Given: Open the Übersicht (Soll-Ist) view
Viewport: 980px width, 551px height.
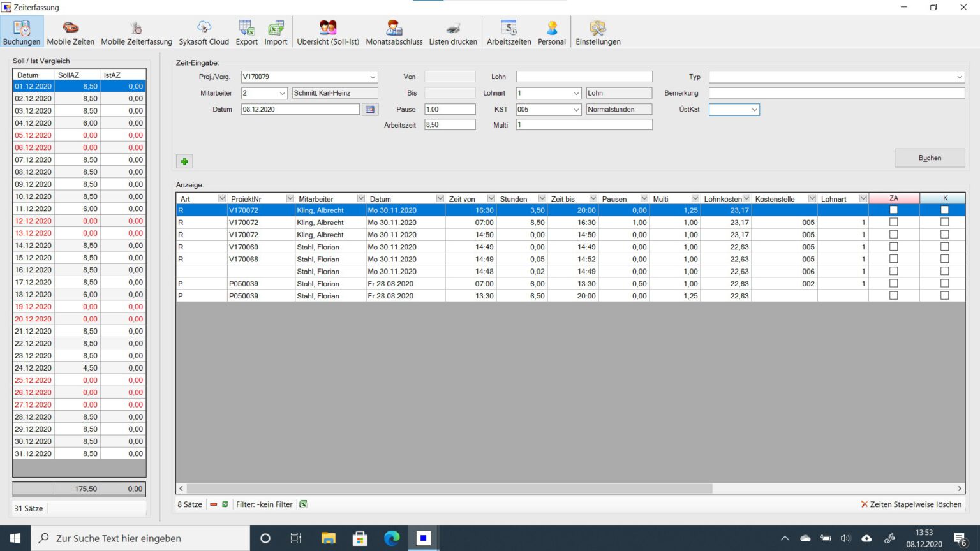Looking at the screenshot, I should pyautogui.click(x=327, y=33).
